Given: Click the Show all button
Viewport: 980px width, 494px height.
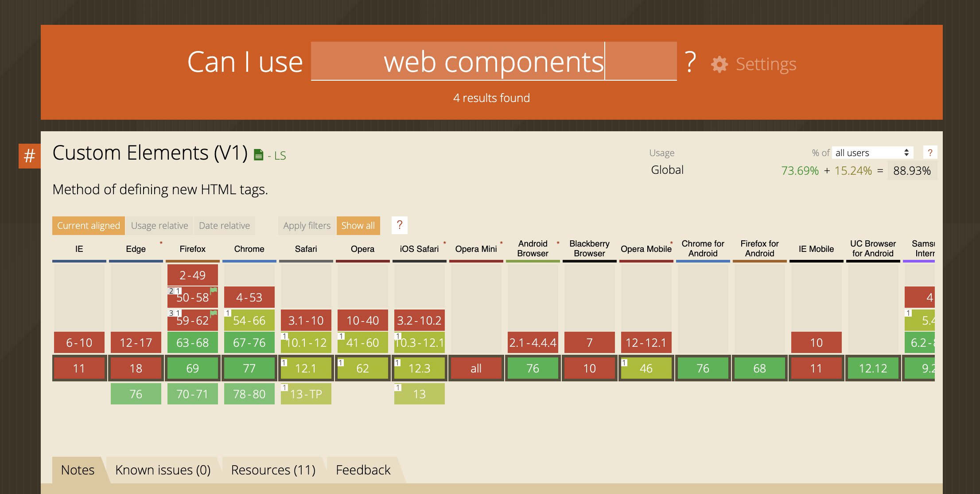Looking at the screenshot, I should click(358, 225).
